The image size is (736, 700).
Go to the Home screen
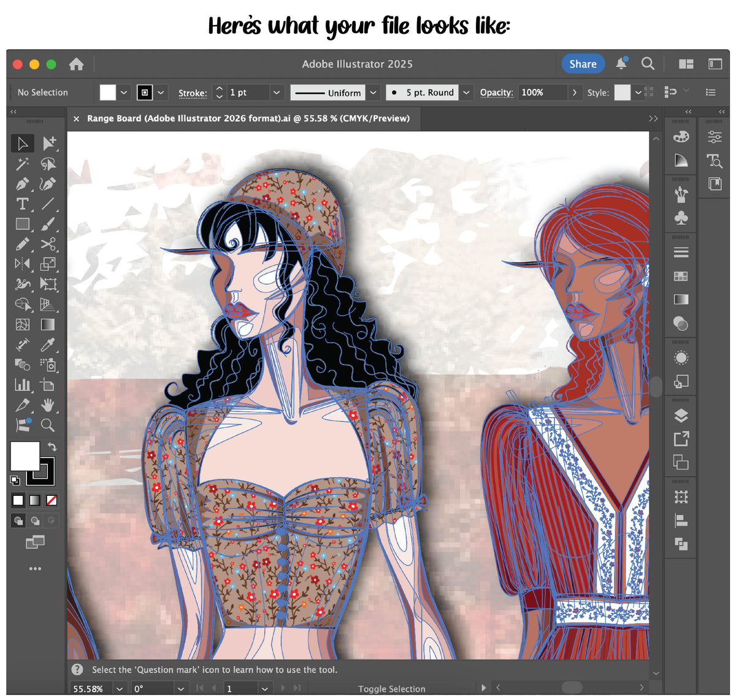(76, 64)
